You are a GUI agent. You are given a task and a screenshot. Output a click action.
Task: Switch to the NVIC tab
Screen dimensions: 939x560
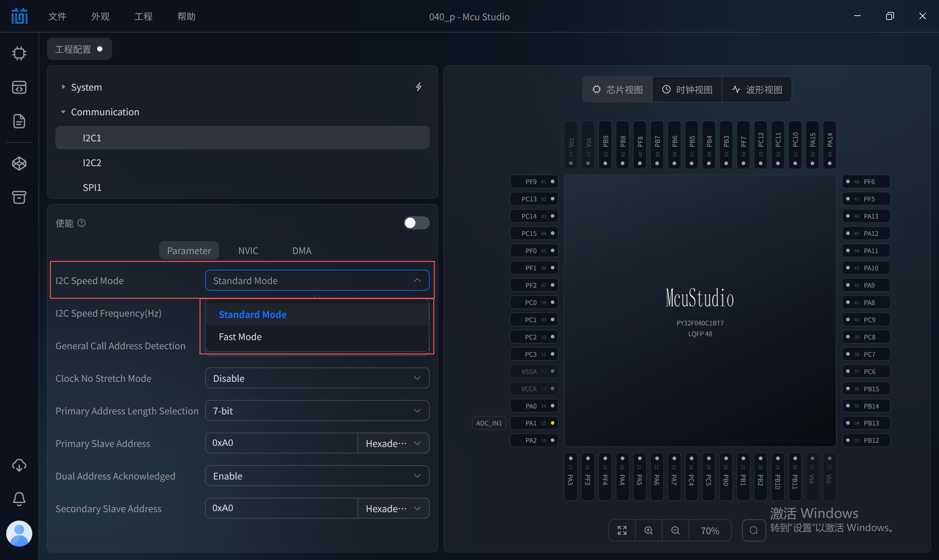coord(248,251)
